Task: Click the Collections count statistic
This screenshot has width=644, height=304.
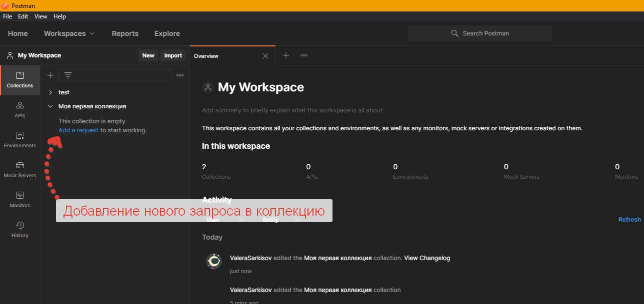Action: (216, 171)
